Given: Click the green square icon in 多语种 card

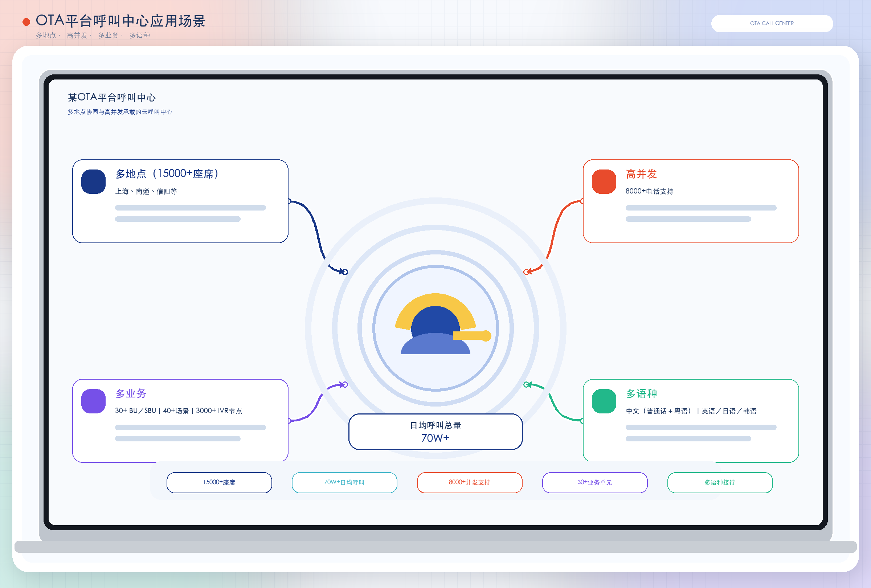Looking at the screenshot, I should pyautogui.click(x=604, y=401).
